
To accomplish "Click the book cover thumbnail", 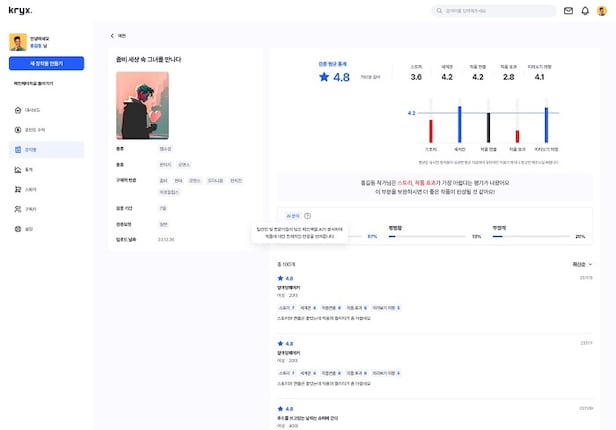I will click(x=141, y=105).
